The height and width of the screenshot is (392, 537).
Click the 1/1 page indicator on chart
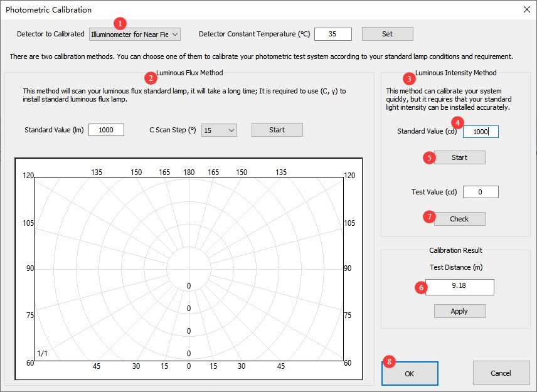pyautogui.click(x=42, y=353)
